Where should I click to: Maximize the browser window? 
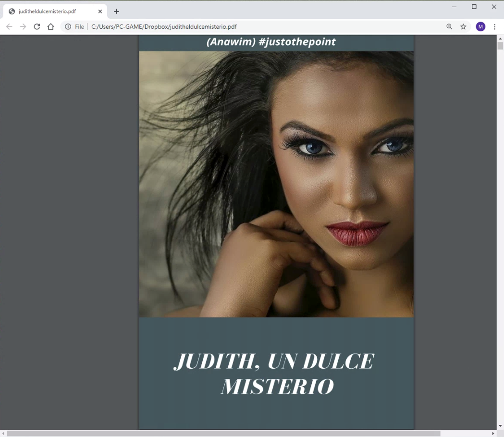(x=474, y=7)
